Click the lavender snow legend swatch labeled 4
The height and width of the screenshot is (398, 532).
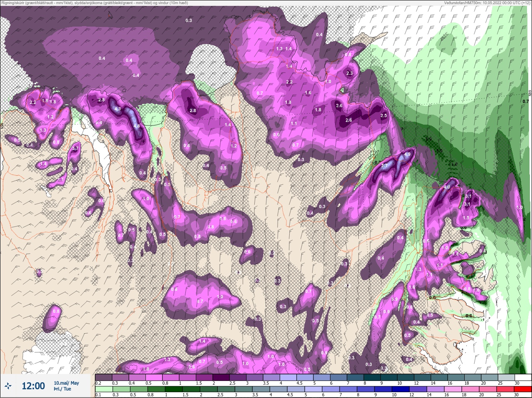point(288,377)
